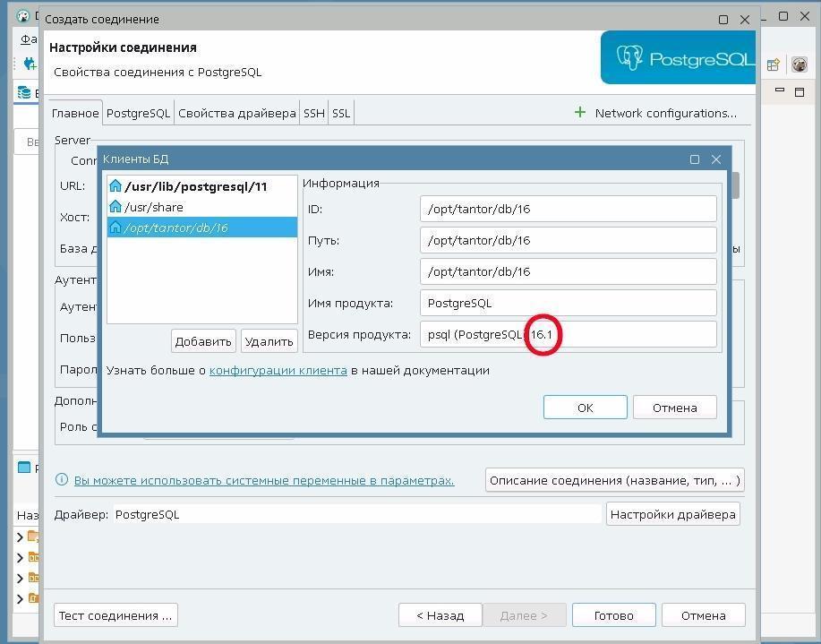This screenshot has width=821, height=644.
Task: Click the Имя продукта field
Action: click(x=568, y=303)
